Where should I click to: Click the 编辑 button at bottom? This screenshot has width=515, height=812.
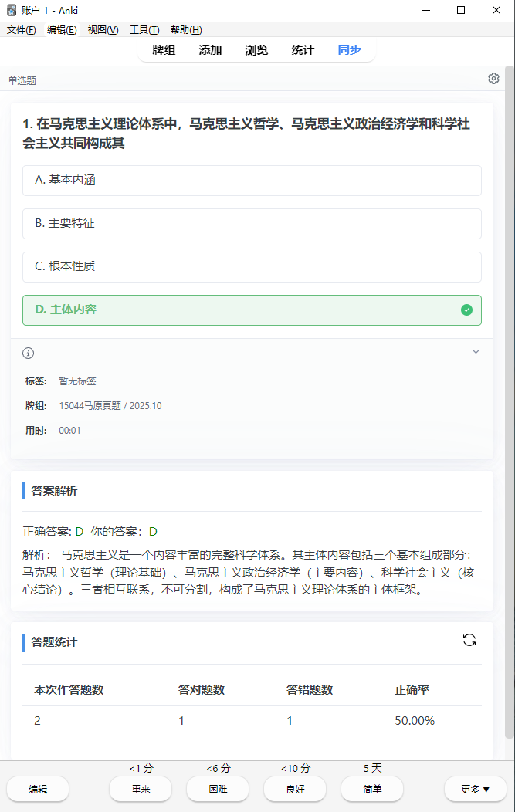click(38, 789)
